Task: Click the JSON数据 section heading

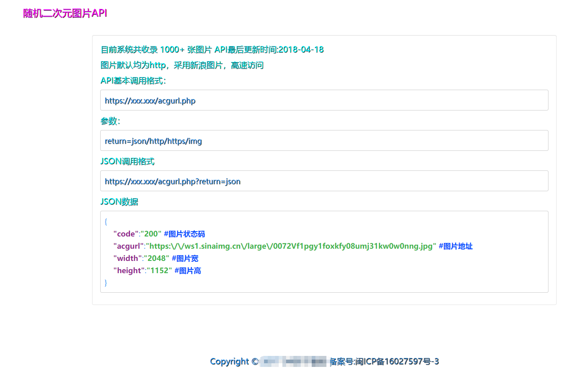Action: 119,201
